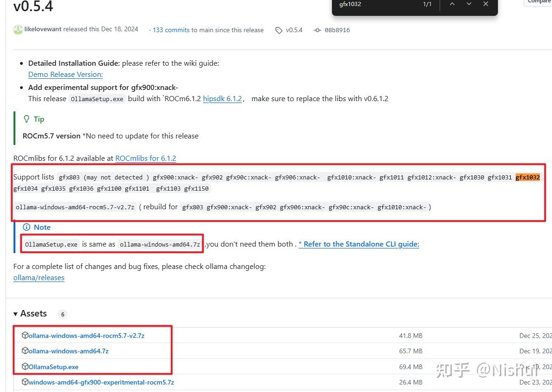Click the gfx1032 search input field

tap(373, 4)
